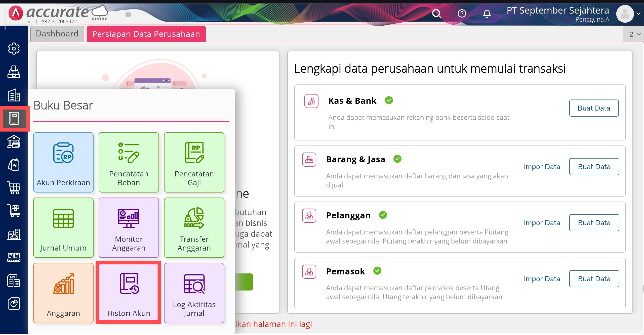644x335 pixels.
Task: Click the Pelanggan green checkmark
Action: [x=383, y=215]
